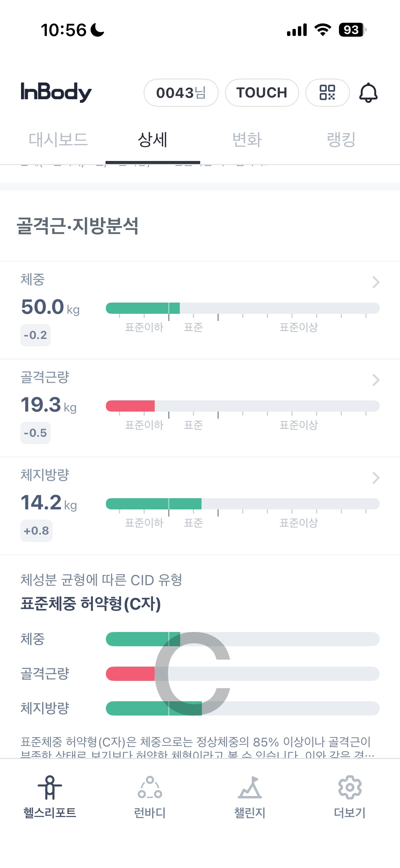Viewport: 400px width, 868px height.
Task: Tap the 0043님 user button
Action: click(181, 93)
